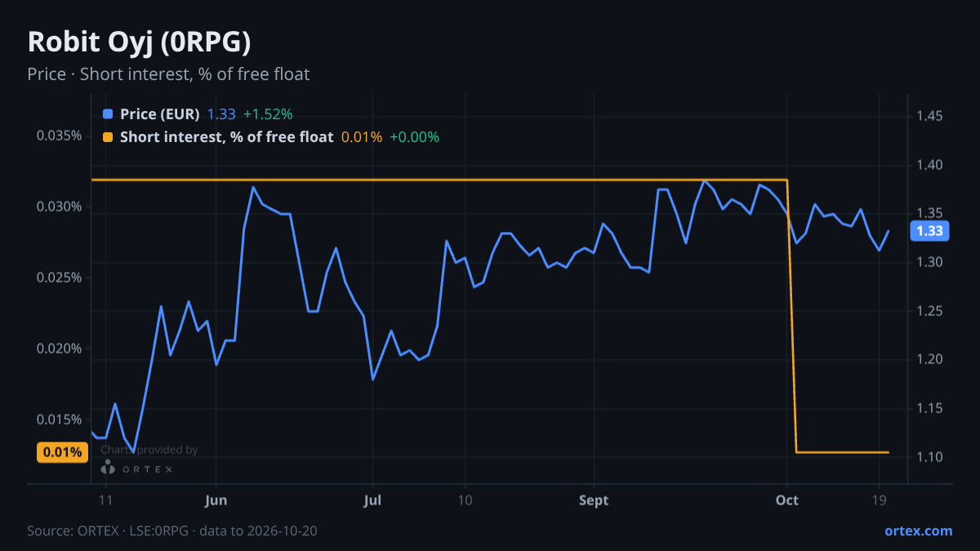The image size is (980, 551).
Task: Click the 0.030% left axis label
Action: (59, 207)
